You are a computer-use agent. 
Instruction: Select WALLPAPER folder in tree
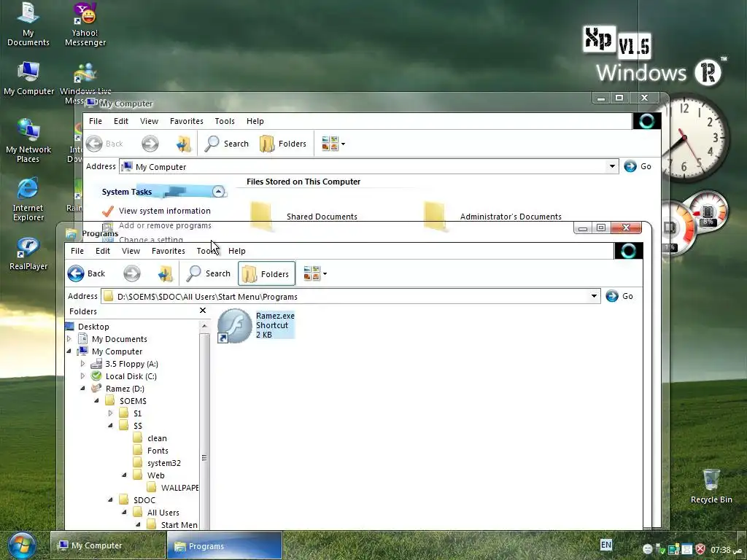pyautogui.click(x=179, y=488)
